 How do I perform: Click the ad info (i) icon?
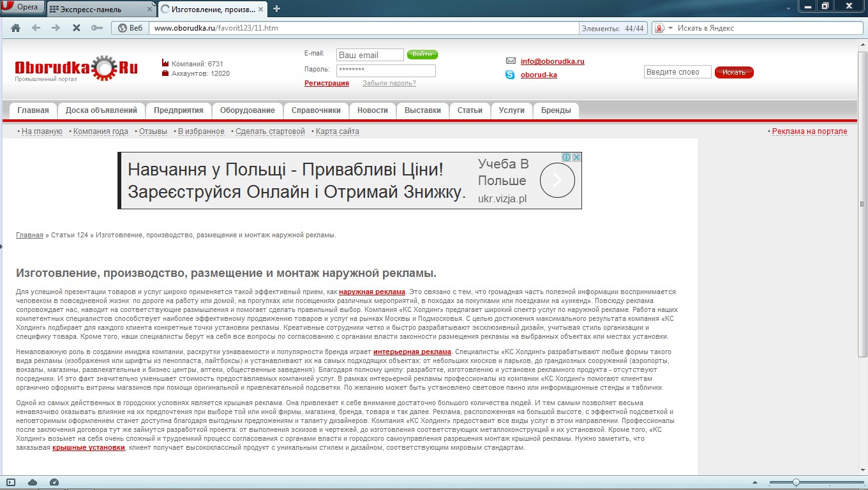coord(566,157)
